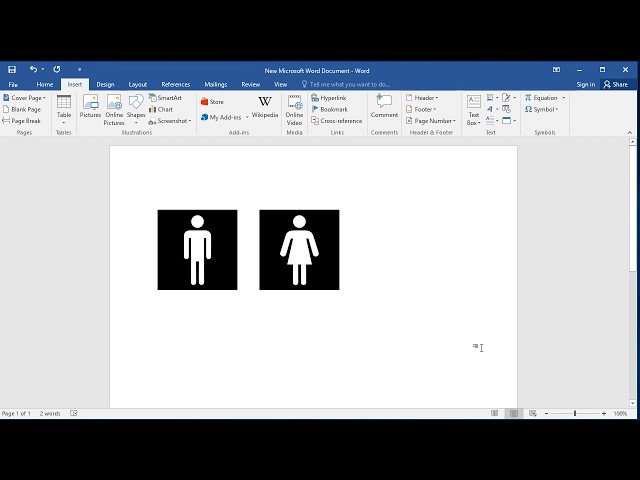Image resolution: width=640 pixels, height=480 pixels.
Task: Open Ribbon Display Options
Action: click(556, 70)
